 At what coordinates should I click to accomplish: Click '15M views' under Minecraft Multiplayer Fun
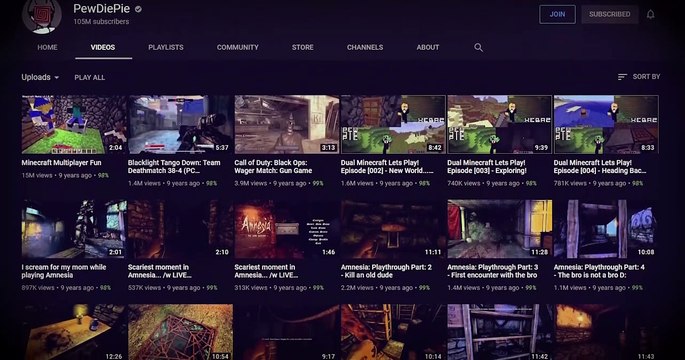[x=37, y=175]
